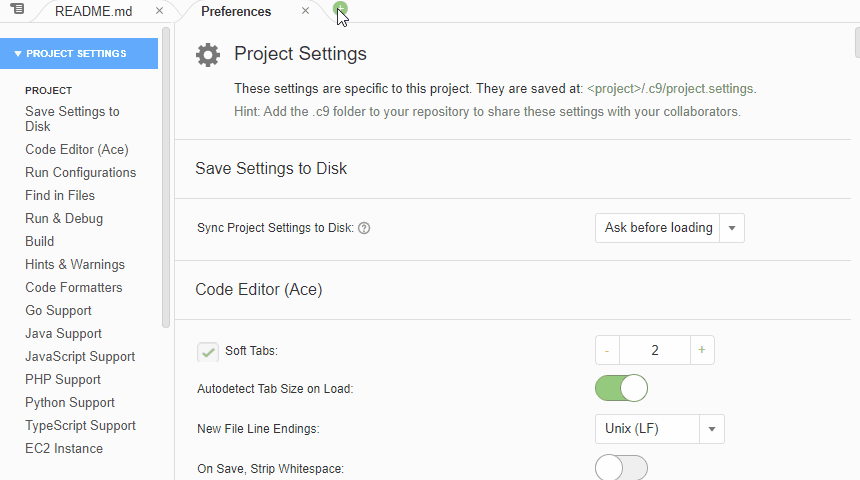Uncheck the Soft Tabs checkbox
The width and height of the screenshot is (860, 480).
(208, 352)
